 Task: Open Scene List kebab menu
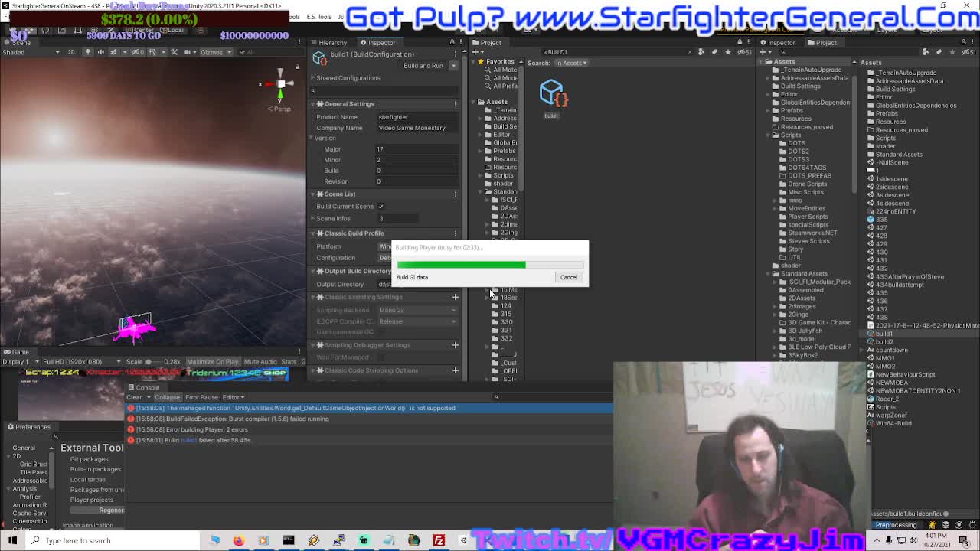pyautogui.click(x=456, y=194)
